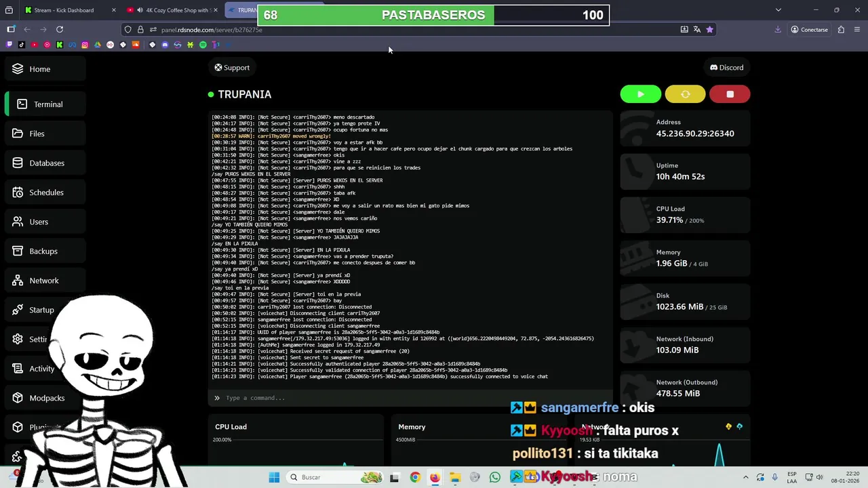Click the Disk 1023.66 MiB value

(x=679, y=307)
